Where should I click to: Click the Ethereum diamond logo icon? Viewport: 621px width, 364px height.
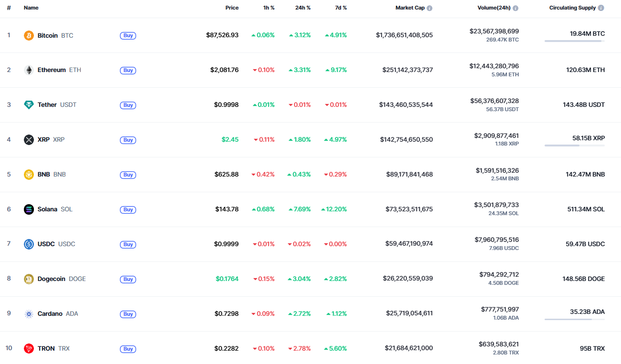[x=29, y=70]
